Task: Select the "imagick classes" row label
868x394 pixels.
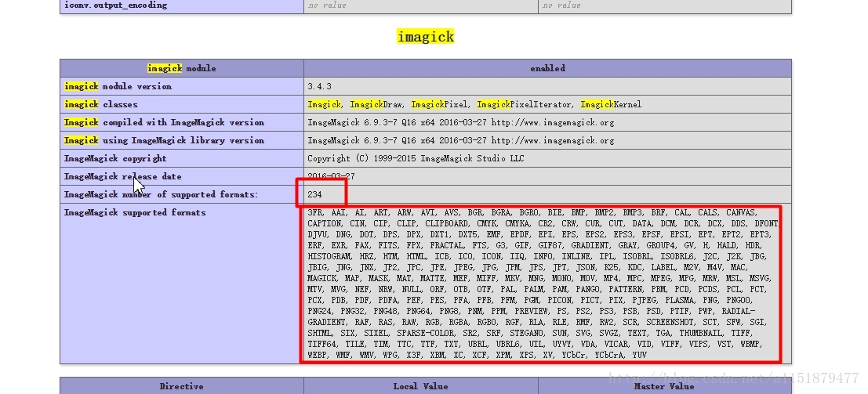Action: pos(100,104)
